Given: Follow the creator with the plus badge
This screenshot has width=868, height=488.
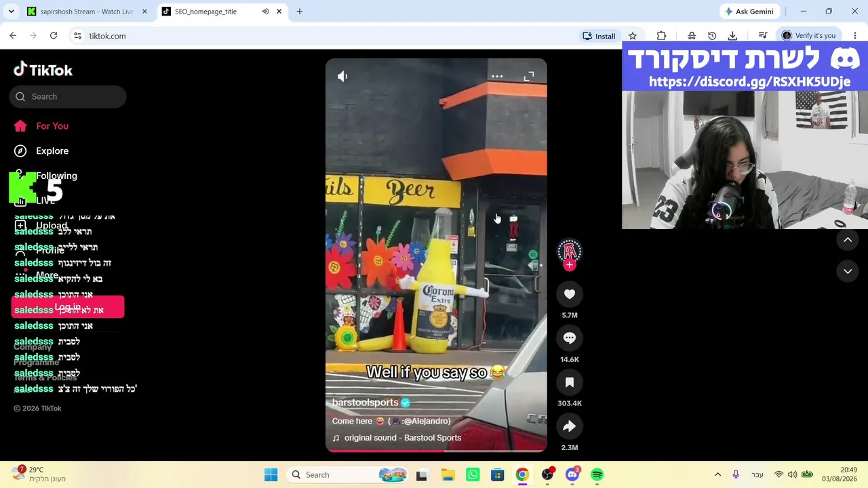Looking at the screenshot, I should (x=570, y=265).
